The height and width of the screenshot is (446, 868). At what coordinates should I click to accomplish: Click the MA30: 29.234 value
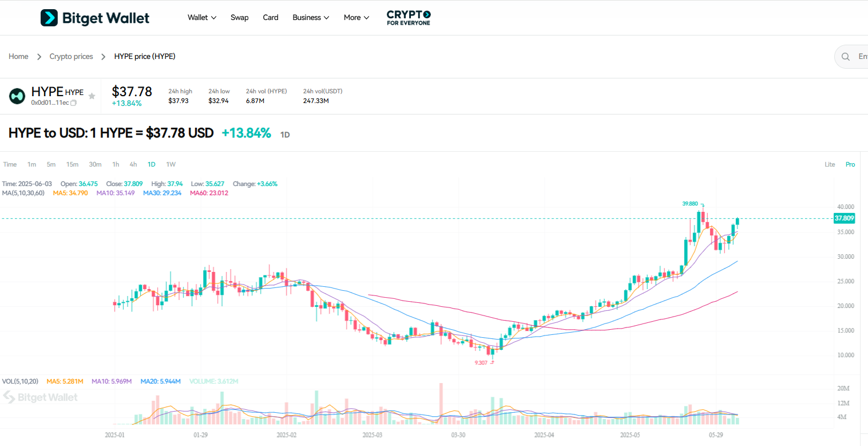tap(162, 193)
